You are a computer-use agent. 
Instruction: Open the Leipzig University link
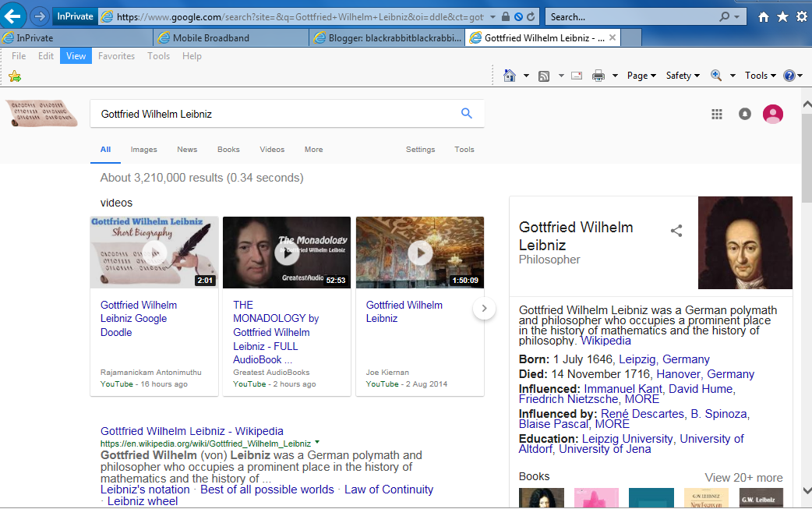coord(627,439)
